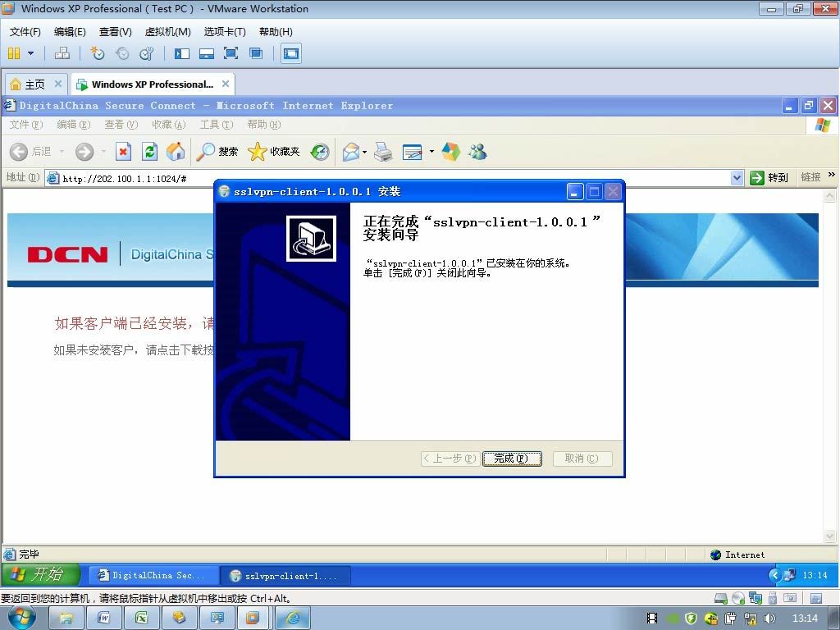Click the edit page toolbar icon
Image resolution: width=840 pixels, height=630 pixels.
click(413, 152)
